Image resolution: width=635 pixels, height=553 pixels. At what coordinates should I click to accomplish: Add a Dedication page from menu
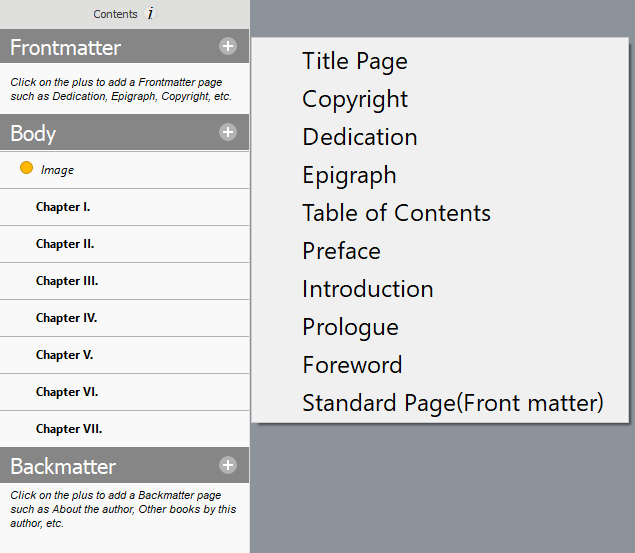tap(360, 137)
